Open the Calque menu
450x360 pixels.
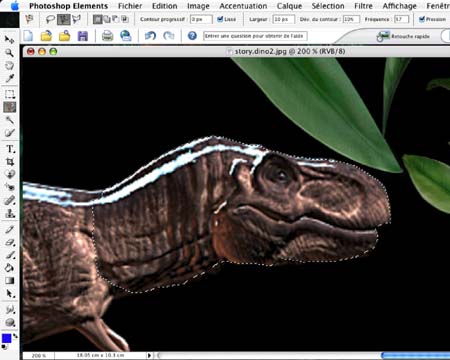(289, 6)
